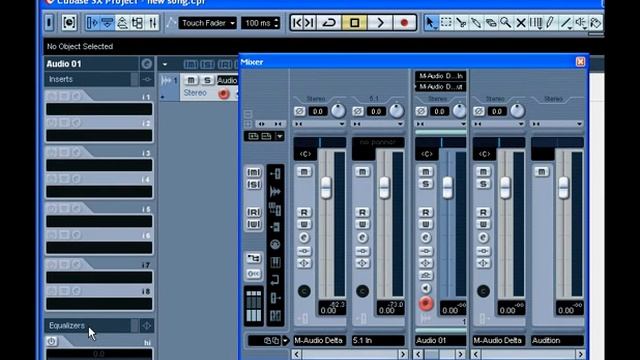This screenshot has height=360, width=640.
Task: Adjust the 100 ms return time stepper
Action: (x=276, y=23)
